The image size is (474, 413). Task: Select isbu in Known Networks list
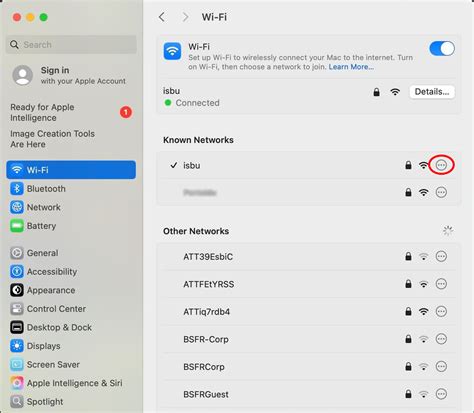click(192, 165)
